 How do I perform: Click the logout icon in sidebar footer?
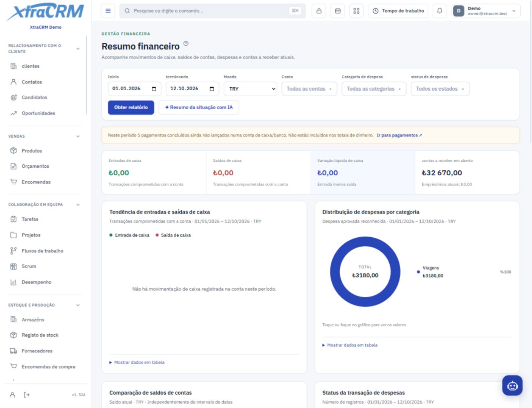pyautogui.click(x=27, y=395)
